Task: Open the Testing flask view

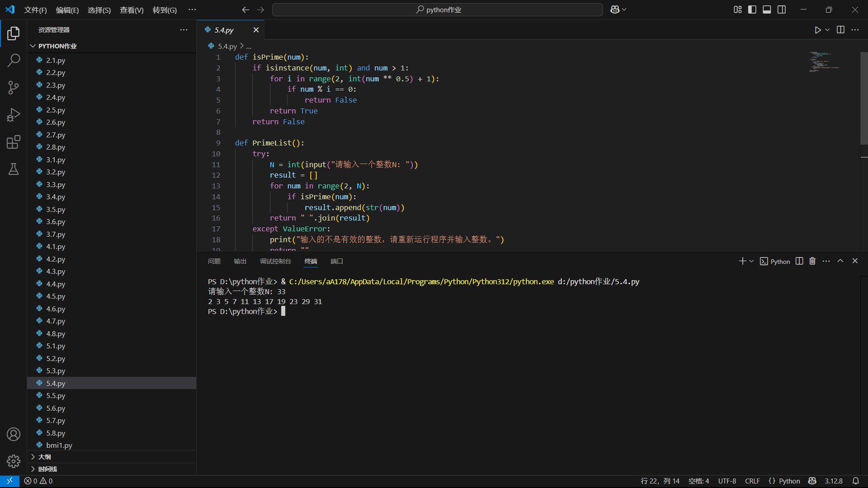Action: point(14,169)
